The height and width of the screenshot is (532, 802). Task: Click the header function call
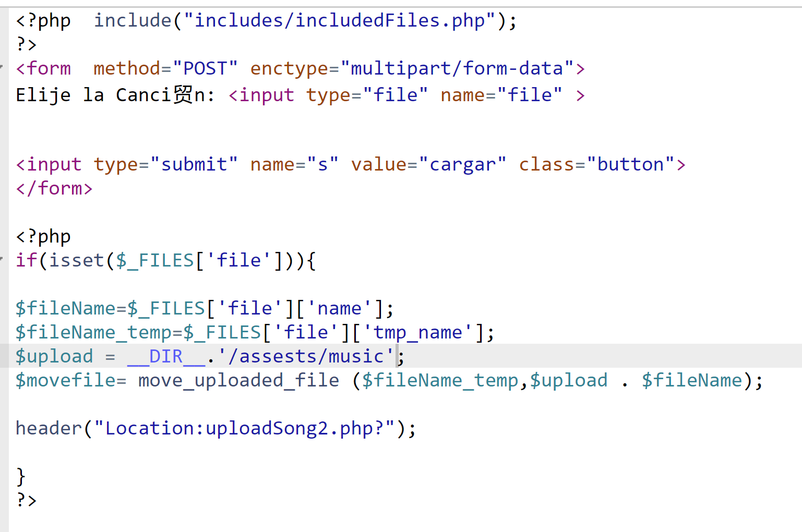(x=49, y=428)
